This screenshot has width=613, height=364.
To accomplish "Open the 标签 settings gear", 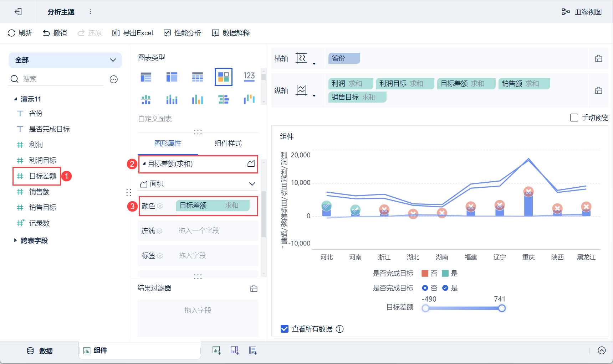I will pos(160,256).
